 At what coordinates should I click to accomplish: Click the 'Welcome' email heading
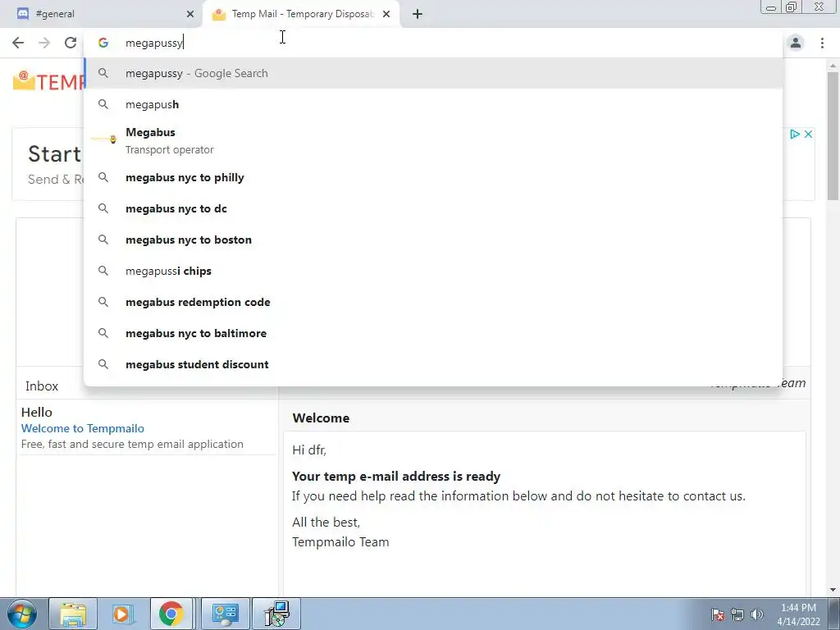[321, 418]
